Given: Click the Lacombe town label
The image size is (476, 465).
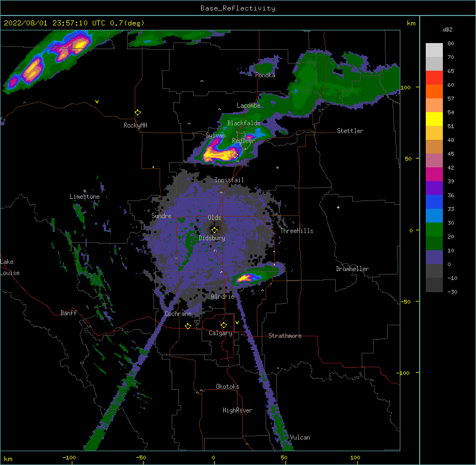Looking at the screenshot, I should tap(248, 105).
